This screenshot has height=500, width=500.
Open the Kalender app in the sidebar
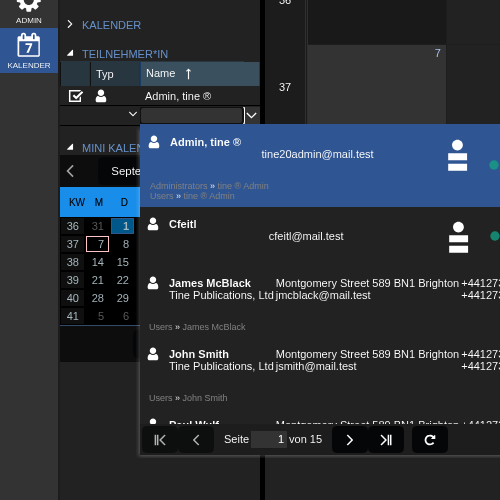pyautogui.click(x=29, y=51)
